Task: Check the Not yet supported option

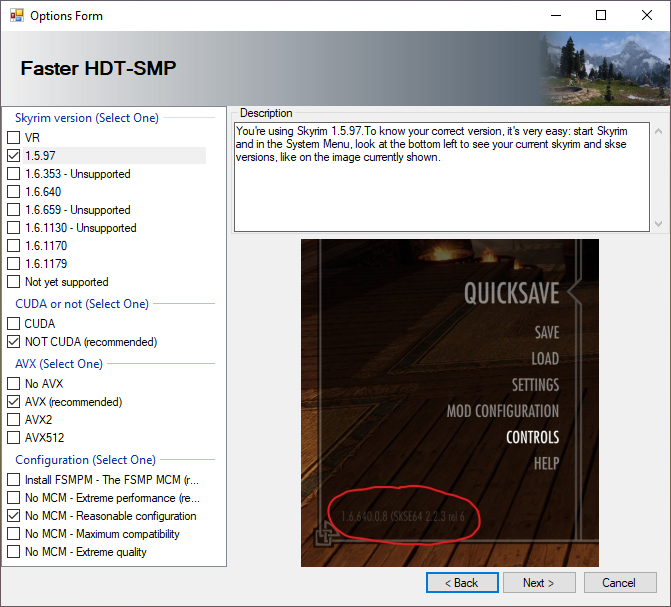Action: 14,282
